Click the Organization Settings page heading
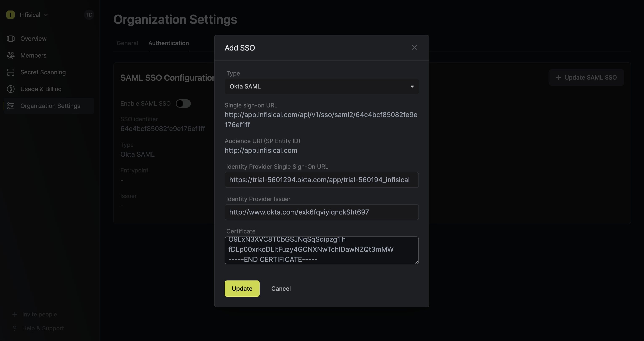The width and height of the screenshot is (644, 341). tap(175, 19)
